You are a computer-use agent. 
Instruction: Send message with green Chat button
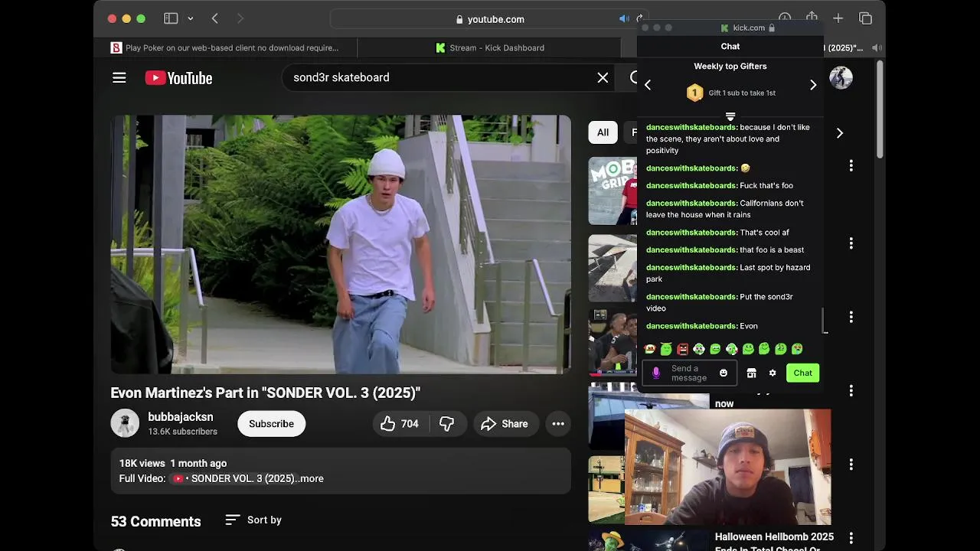click(802, 373)
